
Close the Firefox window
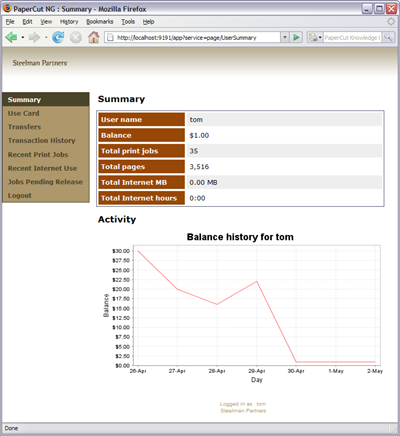coord(391,9)
